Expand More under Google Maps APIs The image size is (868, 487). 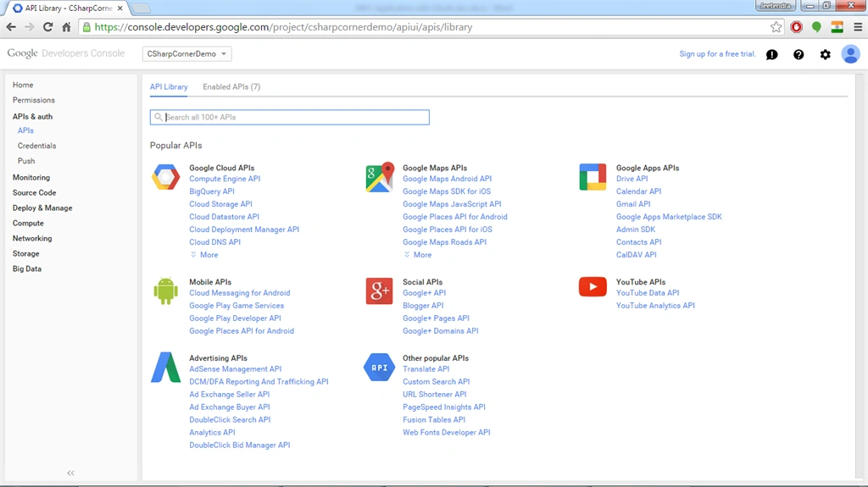(x=418, y=255)
